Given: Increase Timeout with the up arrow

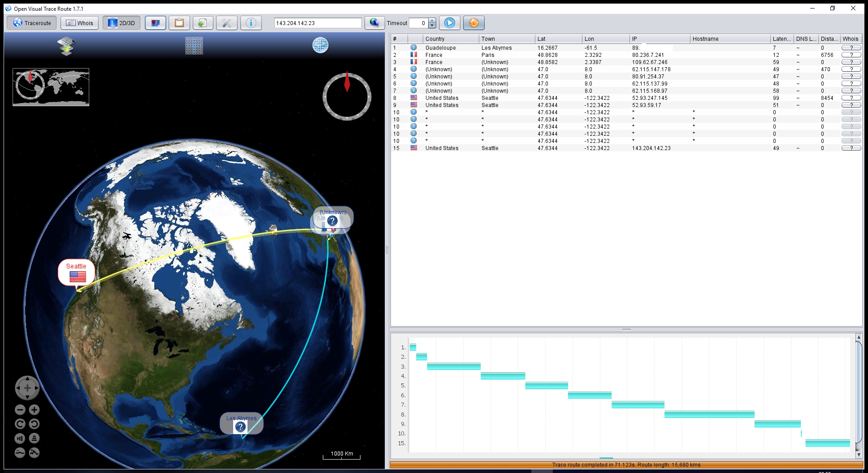Looking at the screenshot, I should click(432, 21).
